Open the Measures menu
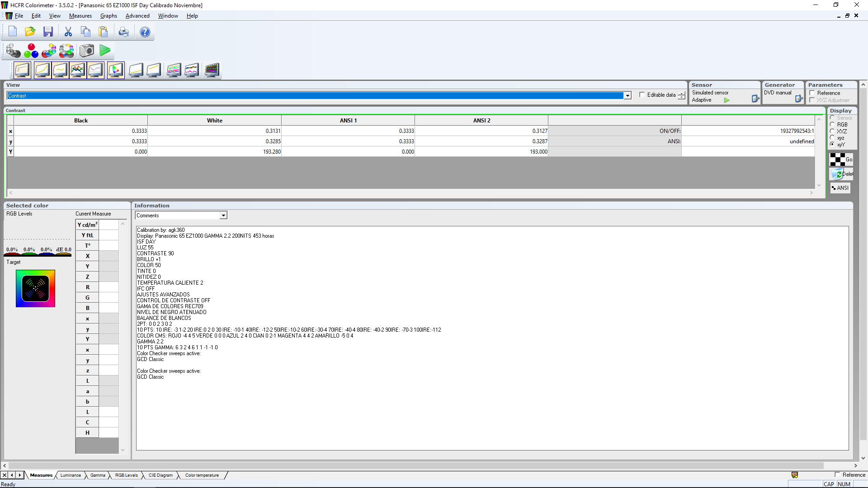 click(x=80, y=16)
